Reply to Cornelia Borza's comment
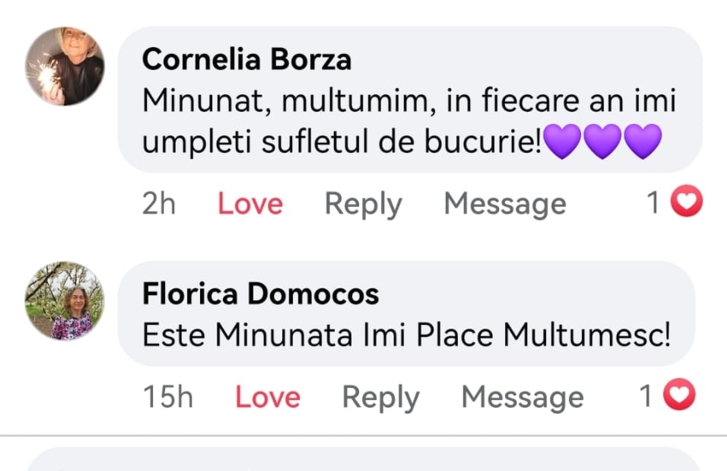 click(x=363, y=204)
